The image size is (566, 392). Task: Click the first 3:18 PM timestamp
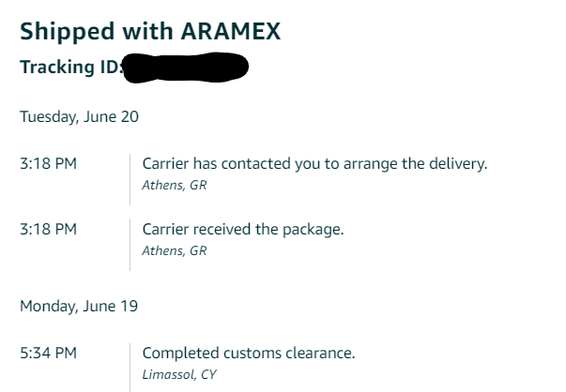coord(49,163)
